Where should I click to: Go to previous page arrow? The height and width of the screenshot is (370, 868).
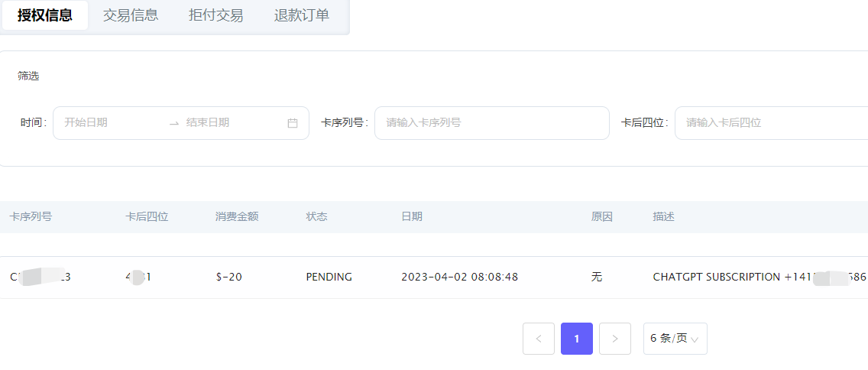click(539, 339)
